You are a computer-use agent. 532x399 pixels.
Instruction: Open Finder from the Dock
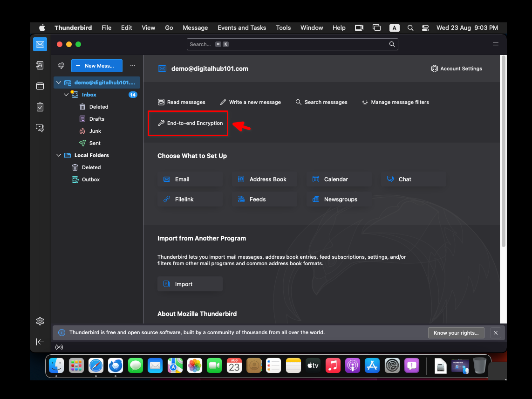(56, 366)
